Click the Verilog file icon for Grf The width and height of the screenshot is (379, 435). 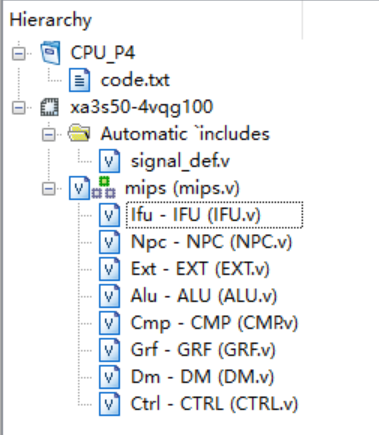coord(109,350)
